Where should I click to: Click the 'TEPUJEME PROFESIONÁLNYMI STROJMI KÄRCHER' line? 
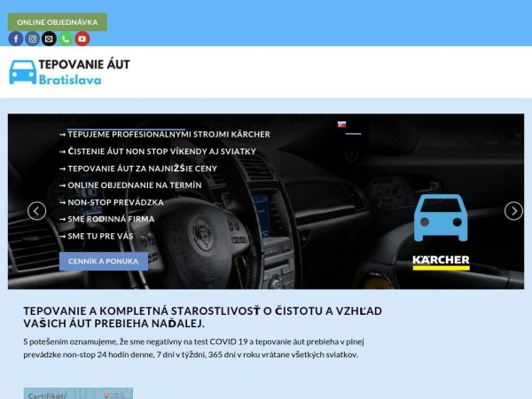point(165,135)
